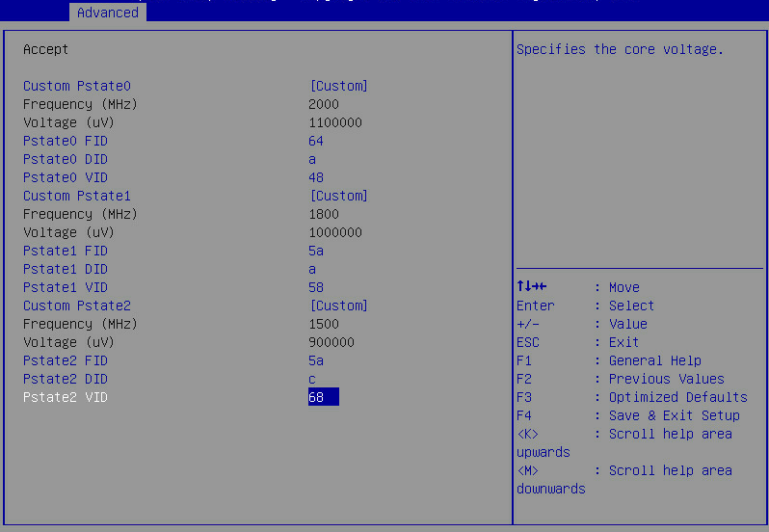Image resolution: width=769 pixels, height=532 pixels.
Task: Select the Custom Pstate1 setting label
Action: (x=77, y=196)
